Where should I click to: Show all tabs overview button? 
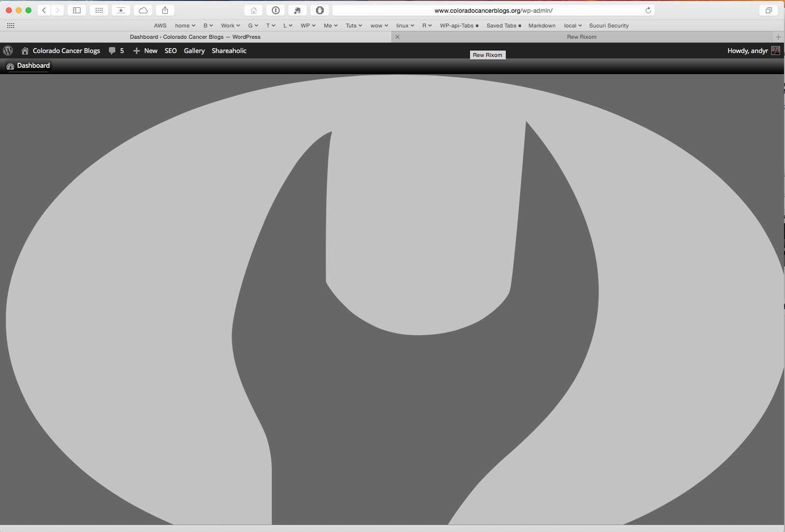(768, 10)
